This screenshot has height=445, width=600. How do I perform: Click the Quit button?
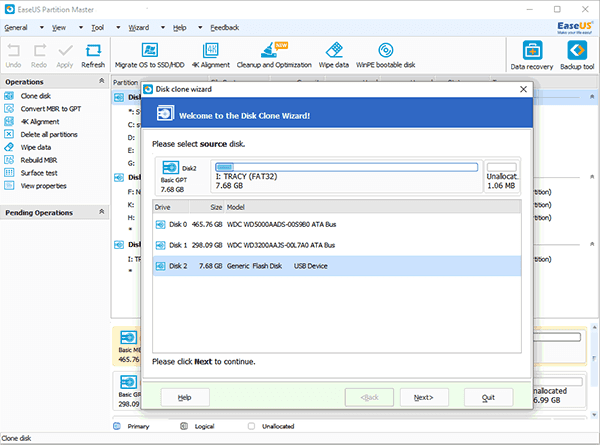(488, 397)
